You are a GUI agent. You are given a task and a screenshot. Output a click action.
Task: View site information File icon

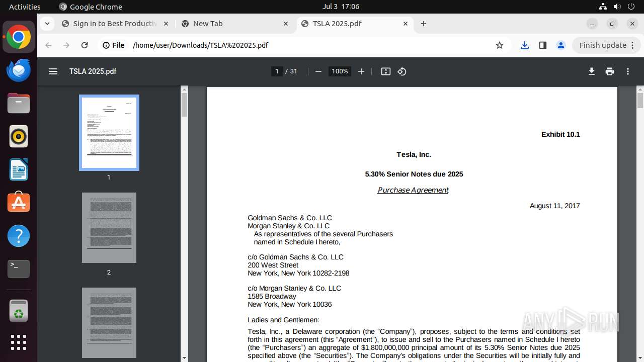[x=114, y=45]
